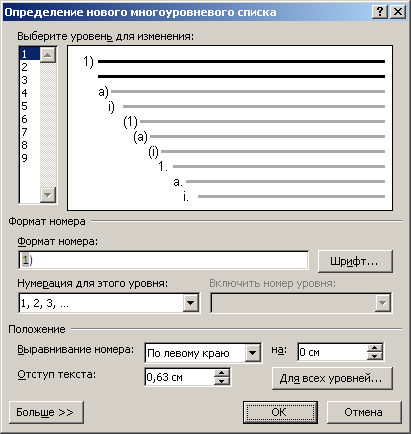Click level list scrollbar down arrow

pos(48,195)
